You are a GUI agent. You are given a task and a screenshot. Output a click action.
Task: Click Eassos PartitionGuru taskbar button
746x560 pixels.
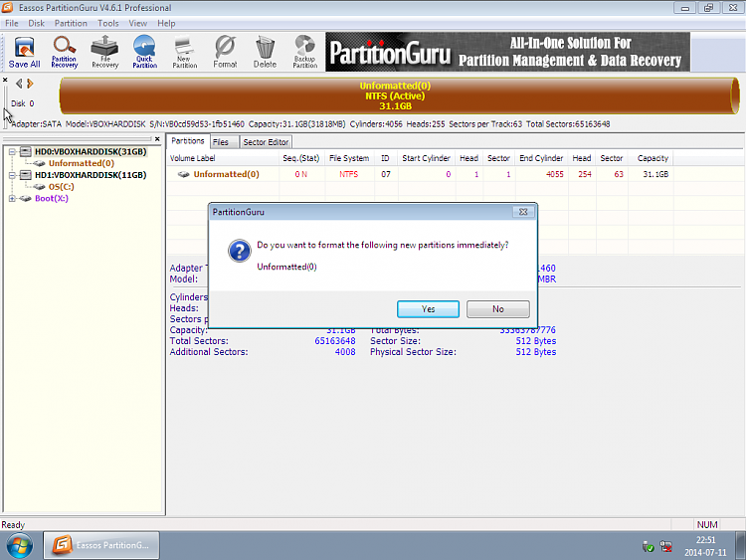click(101, 545)
